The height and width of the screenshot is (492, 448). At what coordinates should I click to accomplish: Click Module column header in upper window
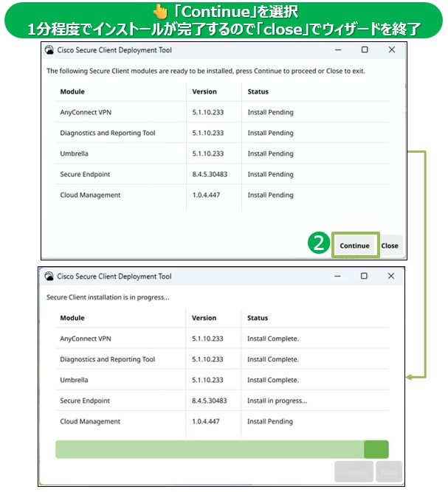point(72,91)
